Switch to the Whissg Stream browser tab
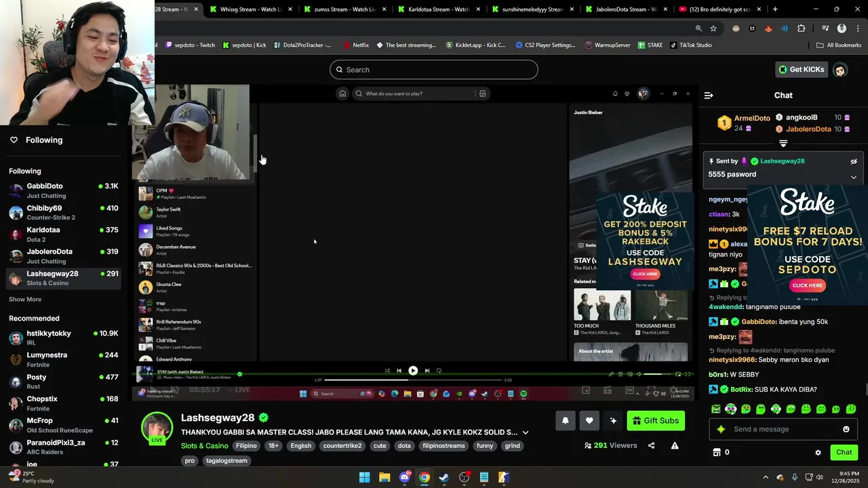This screenshot has width=868, height=488. (250, 9)
